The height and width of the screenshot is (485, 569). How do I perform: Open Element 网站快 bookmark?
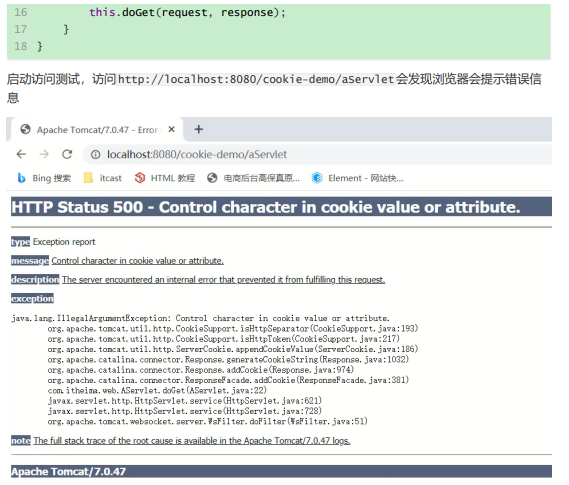point(357,178)
